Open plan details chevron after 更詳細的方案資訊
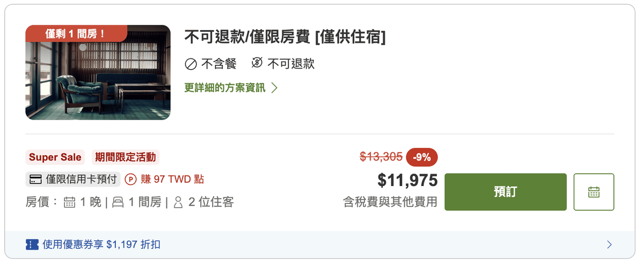This screenshot has width=644, height=267. pos(274,87)
